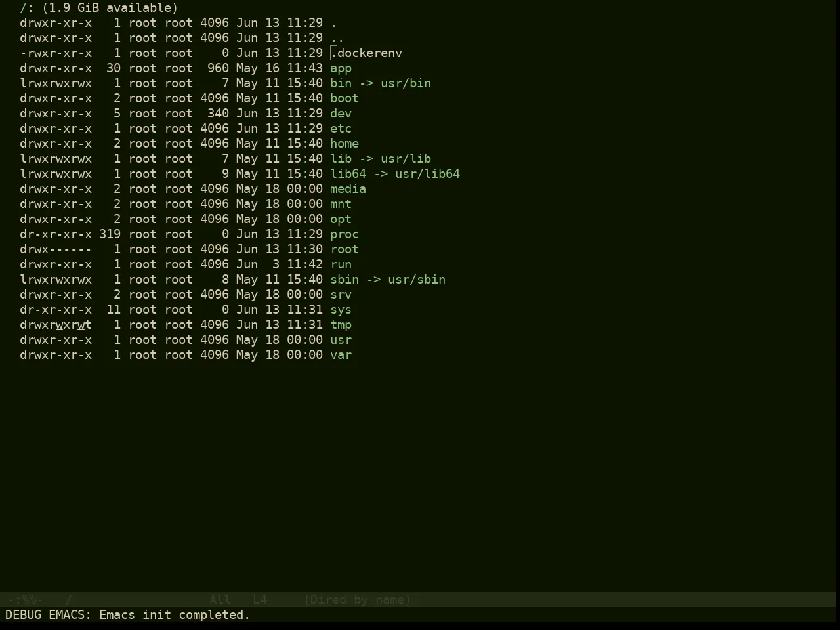The width and height of the screenshot is (840, 630).
Task: Select the tmp directory name
Action: [x=341, y=325]
